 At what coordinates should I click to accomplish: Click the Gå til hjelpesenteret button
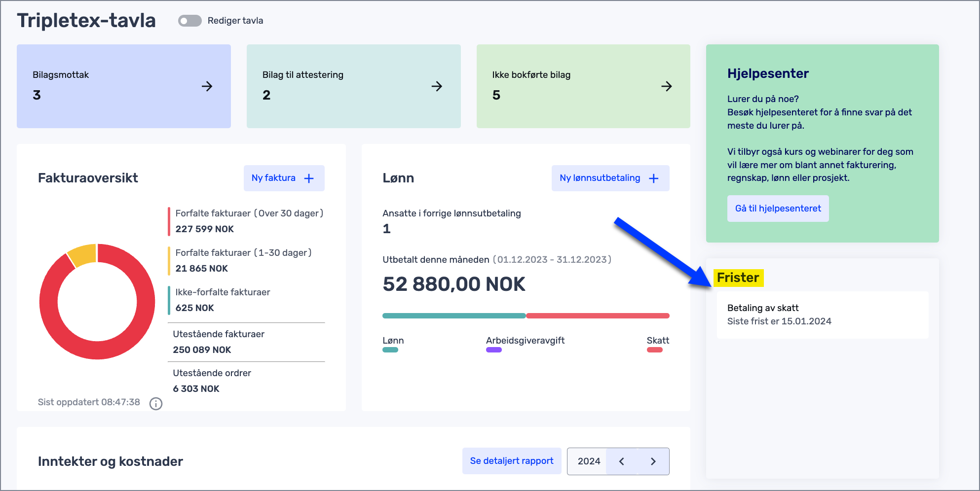tap(778, 209)
